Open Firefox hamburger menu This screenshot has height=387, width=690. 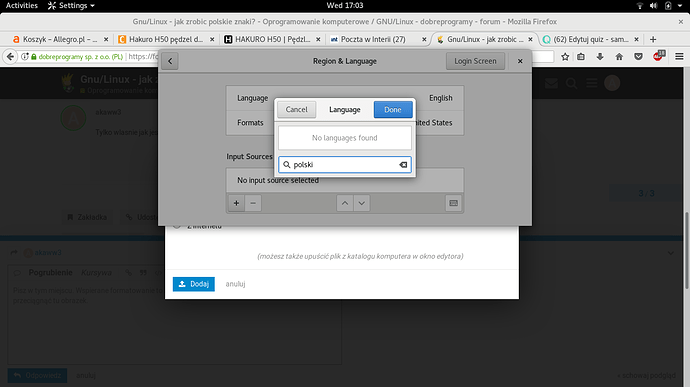coord(679,56)
